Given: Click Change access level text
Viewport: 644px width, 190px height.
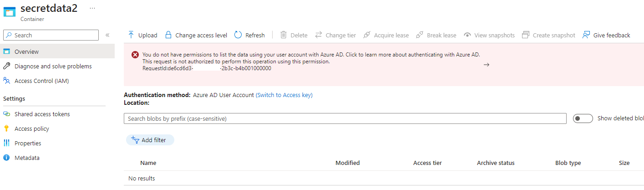Looking at the screenshot, I should click(201, 35).
